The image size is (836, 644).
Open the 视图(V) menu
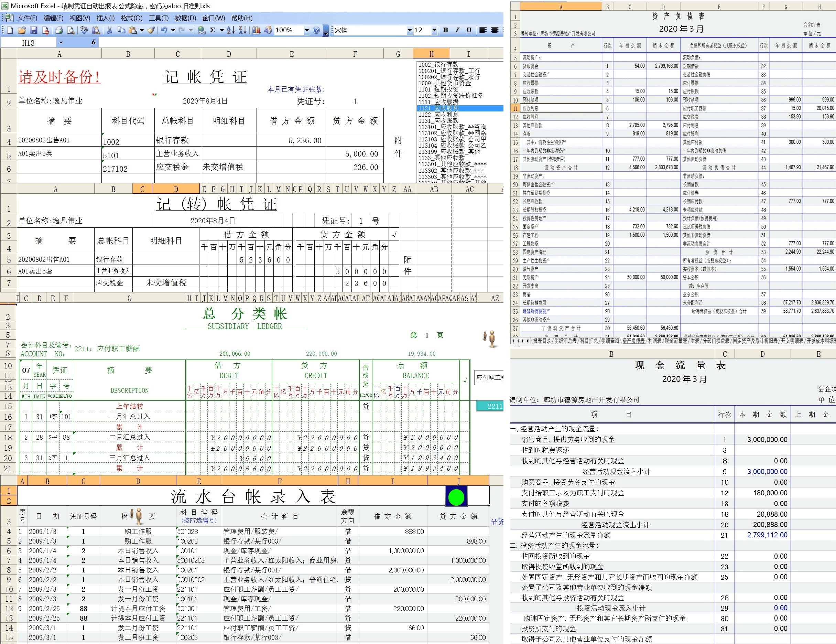[80, 18]
